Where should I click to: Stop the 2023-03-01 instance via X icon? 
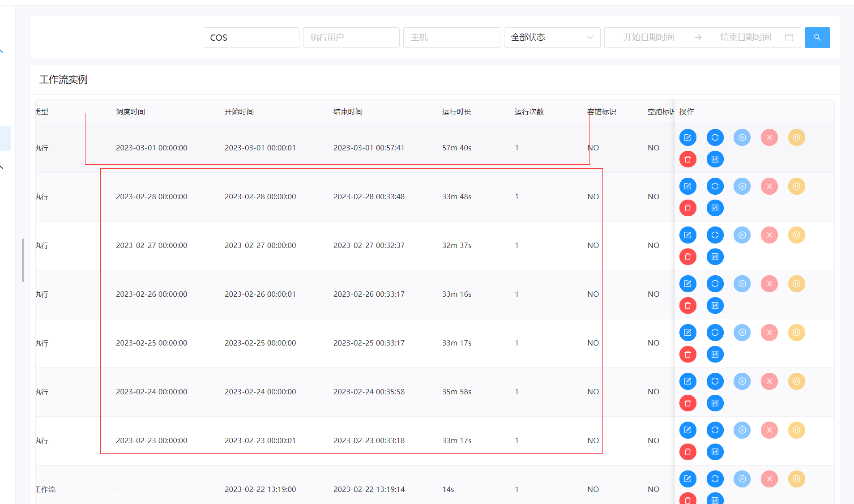[769, 137]
